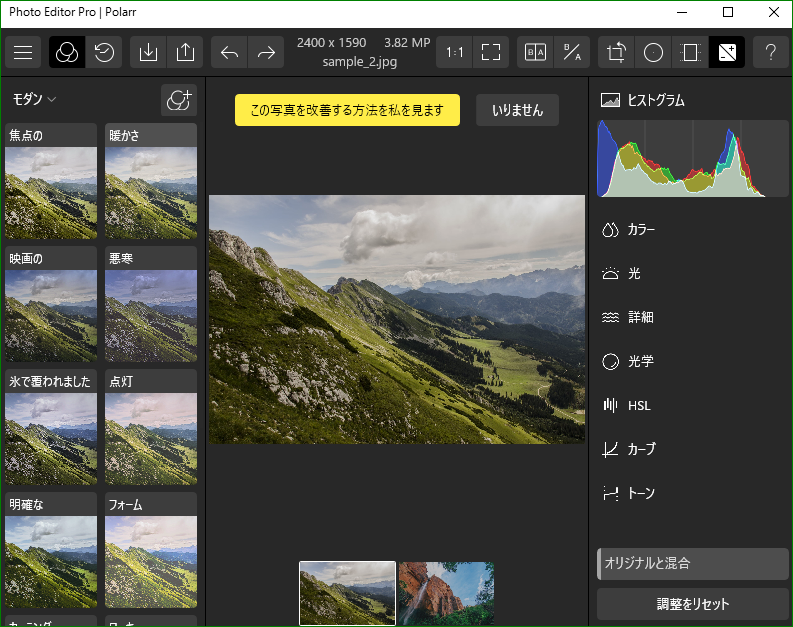Apply the 暖かさ filter

coord(151,181)
